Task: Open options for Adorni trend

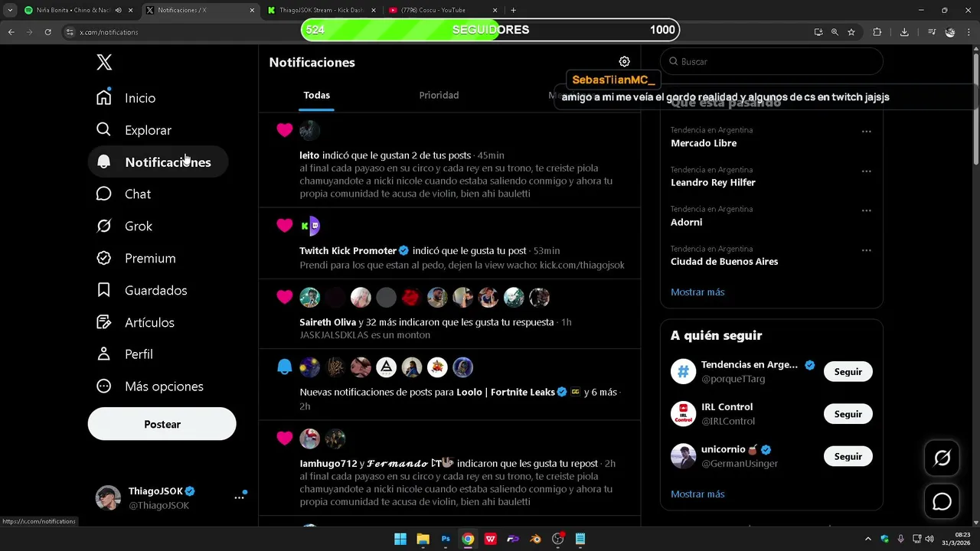Action: coord(867,210)
